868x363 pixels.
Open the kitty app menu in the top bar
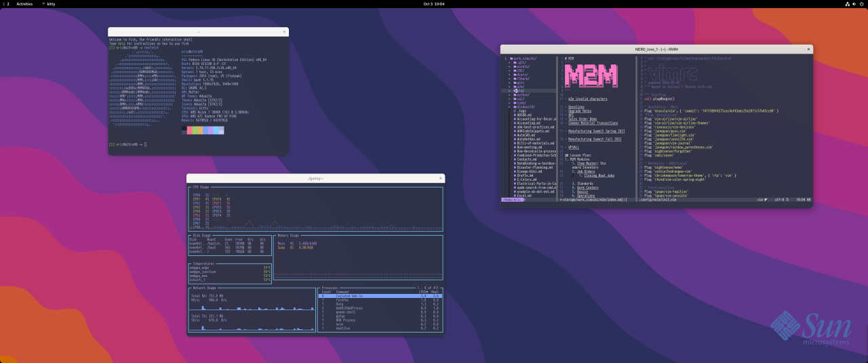49,3
